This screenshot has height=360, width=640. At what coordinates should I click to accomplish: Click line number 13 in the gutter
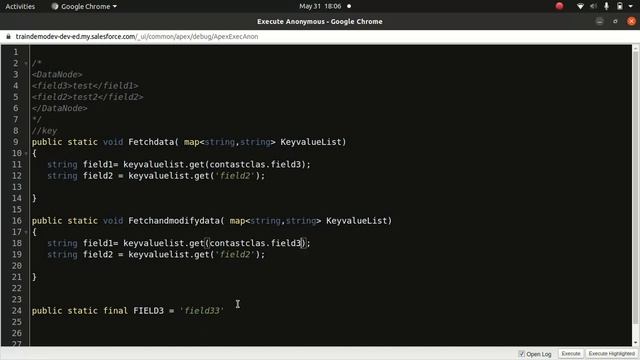[16, 187]
